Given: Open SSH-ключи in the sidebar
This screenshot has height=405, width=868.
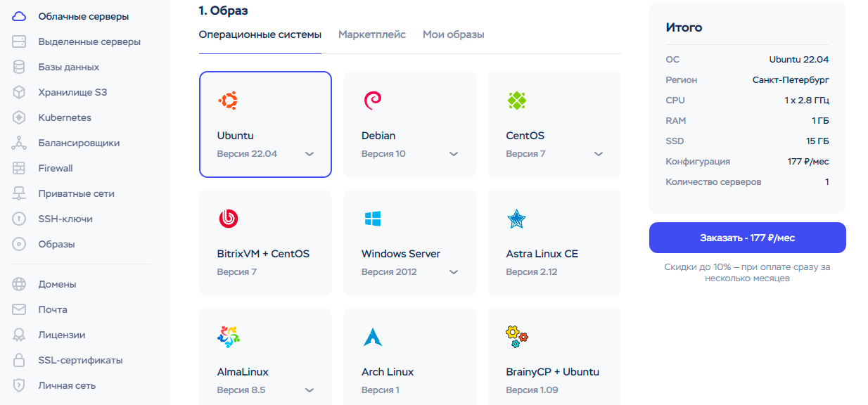Looking at the screenshot, I should point(65,219).
